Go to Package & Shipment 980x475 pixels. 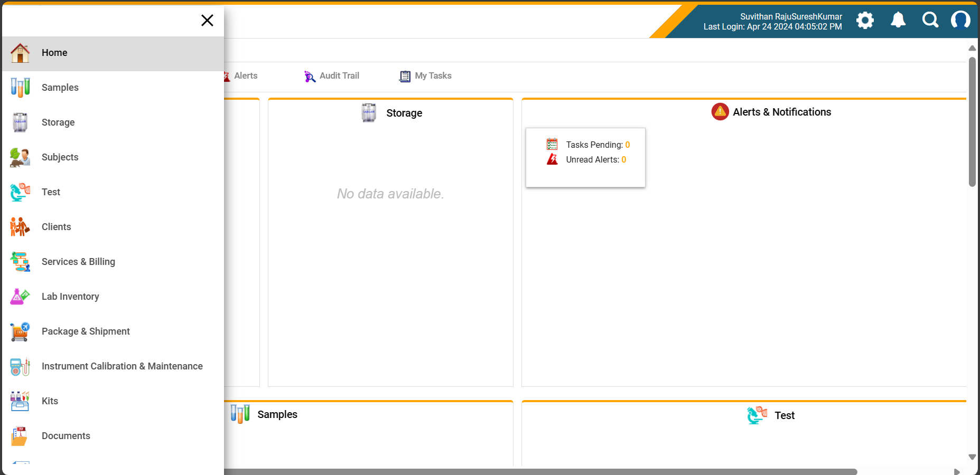(x=86, y=331)
